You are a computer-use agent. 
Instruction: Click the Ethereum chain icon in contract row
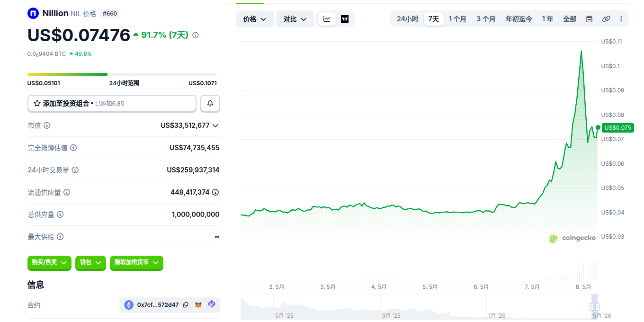tap(129, 305)
